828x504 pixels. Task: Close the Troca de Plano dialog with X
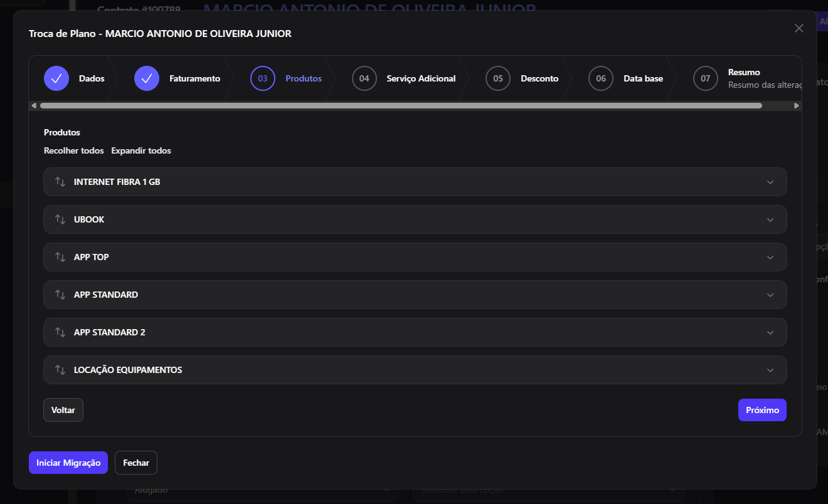[799, 28]
